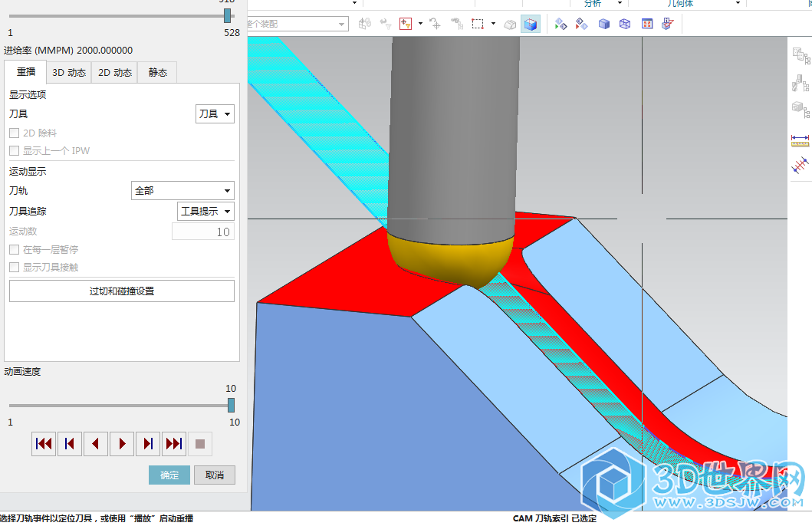
Task: Open the machine tool view icon
Action: 800,83
